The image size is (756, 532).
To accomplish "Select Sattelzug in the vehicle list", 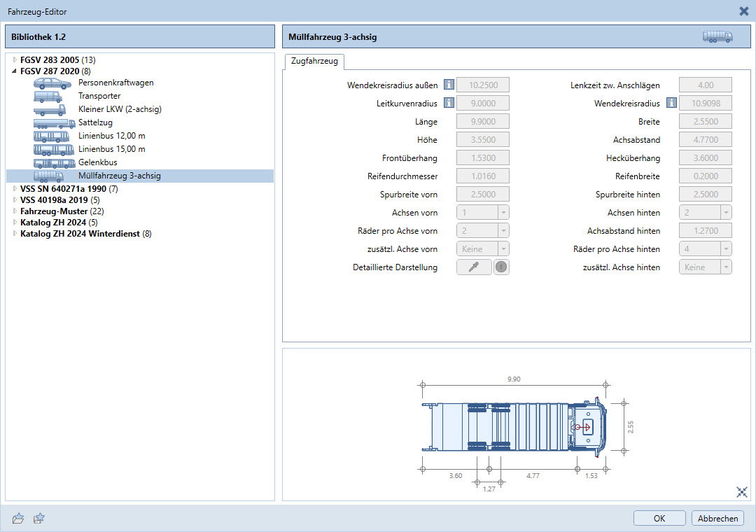I will click(95, 122).
